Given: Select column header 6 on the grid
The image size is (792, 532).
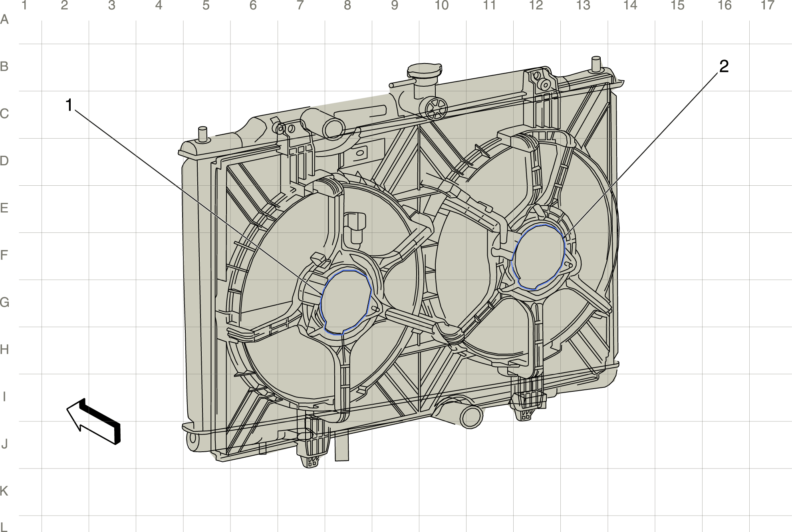Looking at the screenshot, I should pos(253,6).
